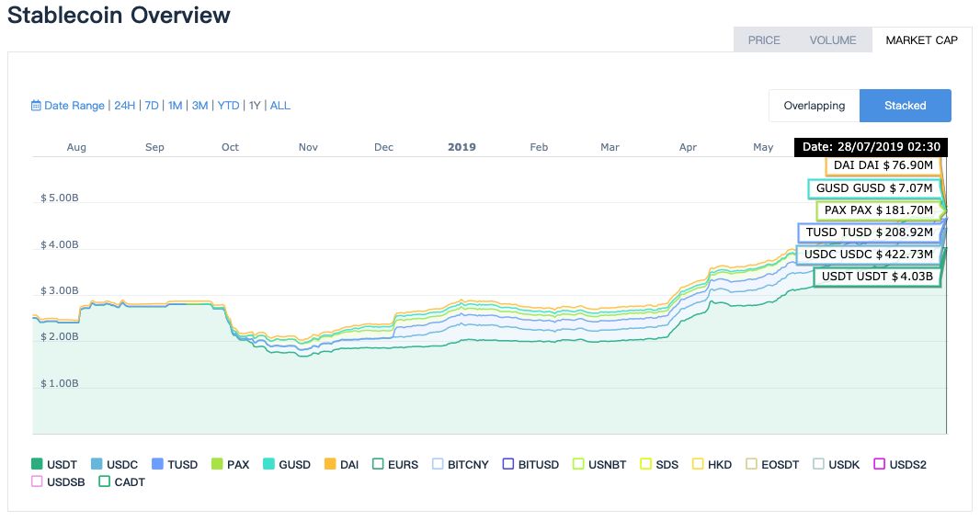Choose the Overlapping chart mode
The width and height of the screenshot is (980, 521).
pyautogui.click(x=815, y=106)
